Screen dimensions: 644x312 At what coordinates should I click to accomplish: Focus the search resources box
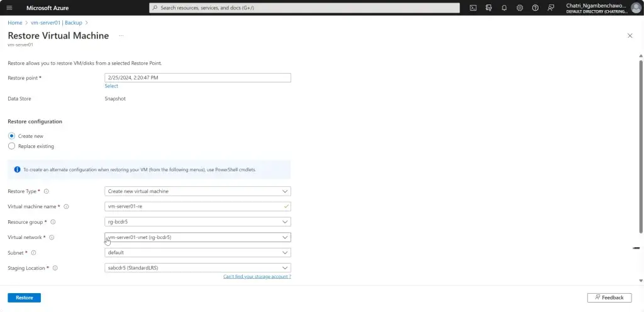(304, 8)
